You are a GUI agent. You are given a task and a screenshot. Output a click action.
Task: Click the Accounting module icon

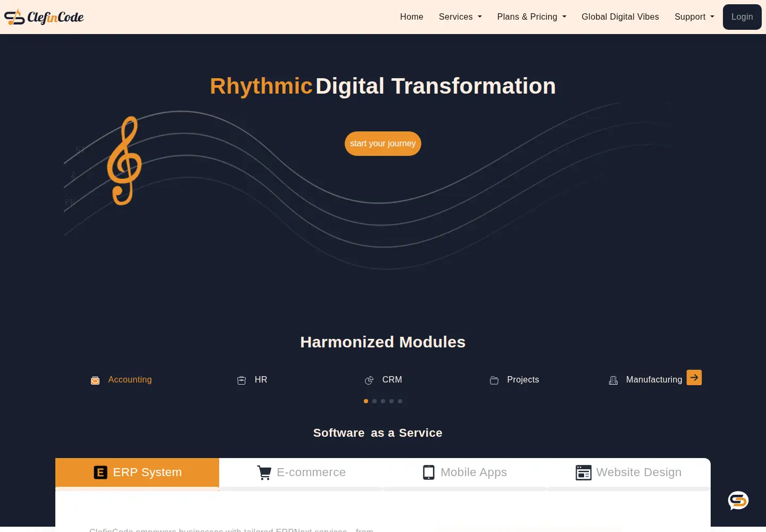(x=95, y=380)
